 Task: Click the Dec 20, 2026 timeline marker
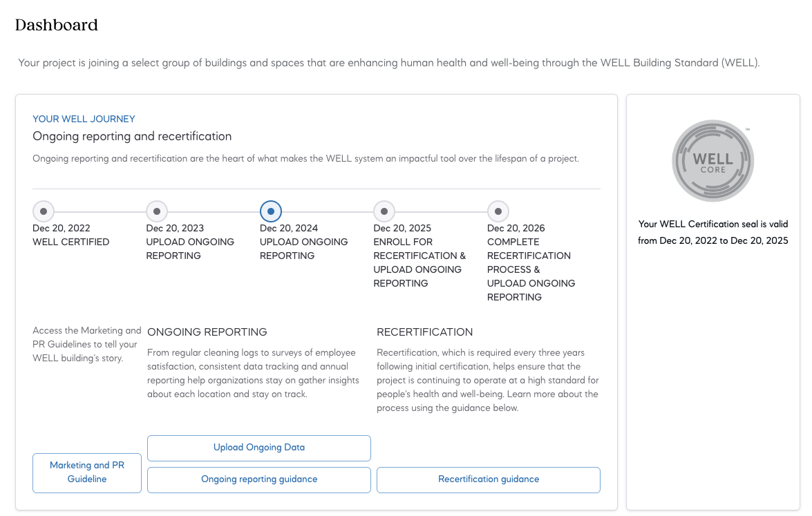(498, 211)
